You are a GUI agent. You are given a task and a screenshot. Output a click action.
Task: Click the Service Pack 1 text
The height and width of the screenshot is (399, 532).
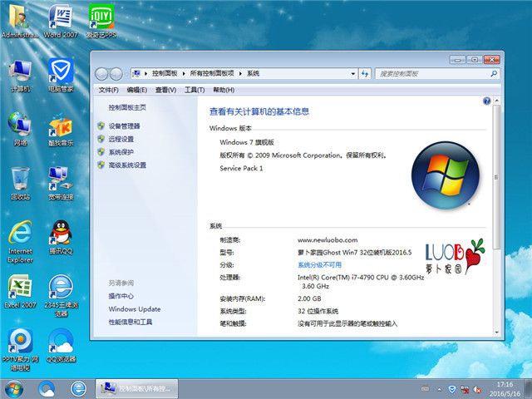point(241,168)
